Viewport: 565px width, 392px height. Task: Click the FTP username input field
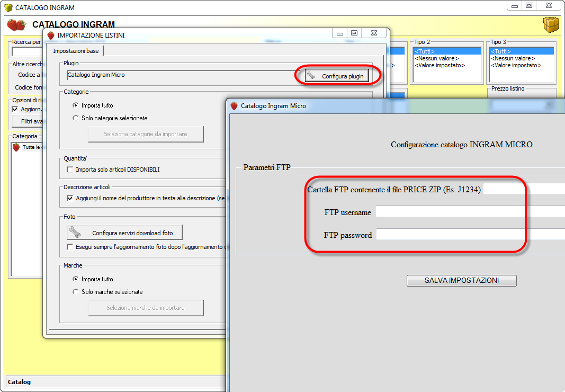coord(470,212)
